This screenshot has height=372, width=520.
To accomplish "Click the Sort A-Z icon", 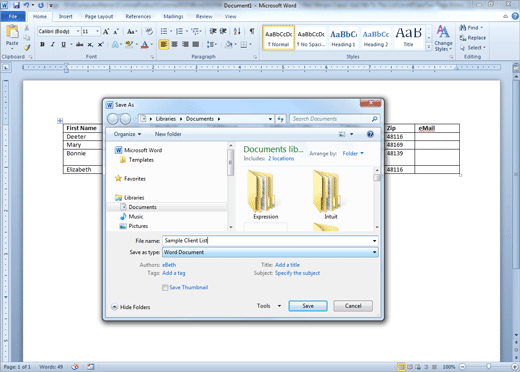I will (237, 31).
